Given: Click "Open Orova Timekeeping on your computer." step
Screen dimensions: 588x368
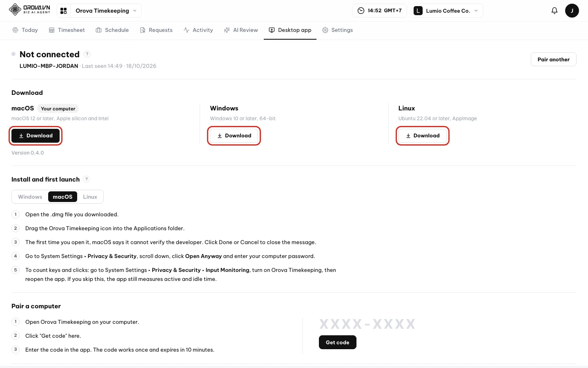Looking at the screenshot, I should click(82, 322).
